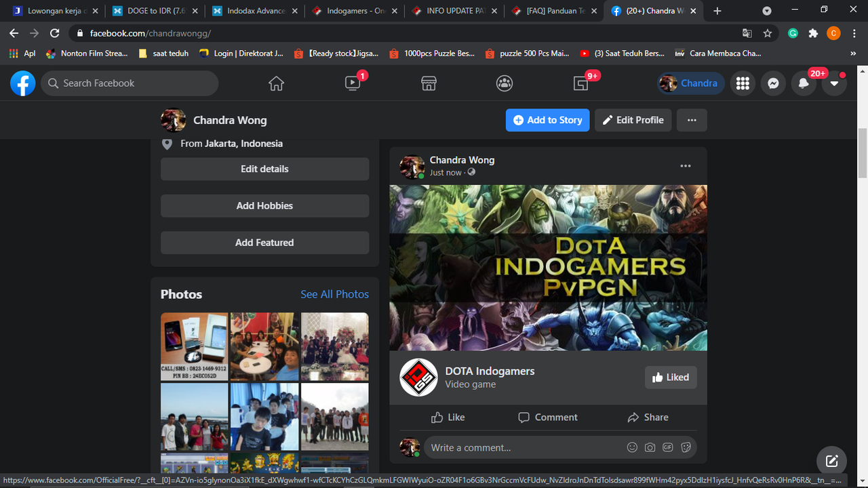Click the Chandra profile chip in top bar

tap(690, 83)
